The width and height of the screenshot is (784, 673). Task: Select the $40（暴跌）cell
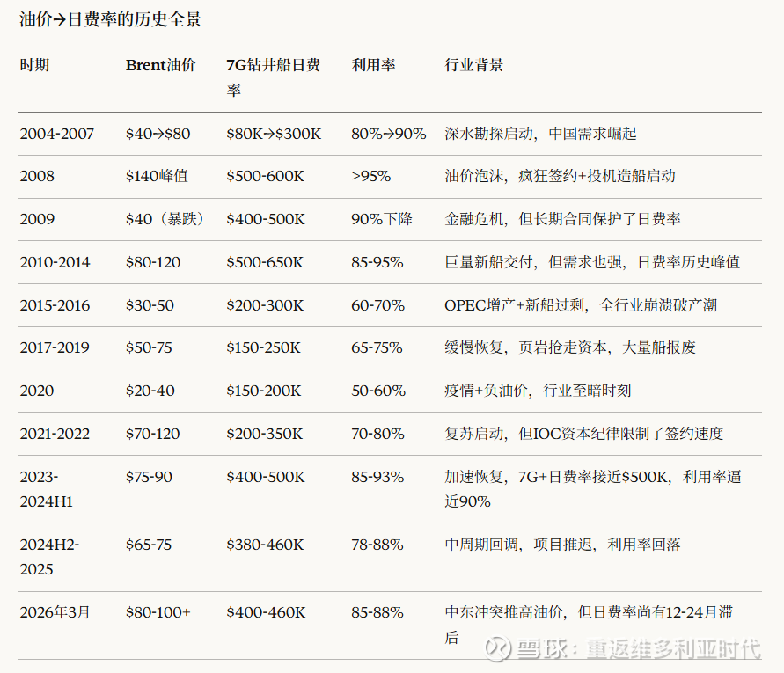coord(165,219)
